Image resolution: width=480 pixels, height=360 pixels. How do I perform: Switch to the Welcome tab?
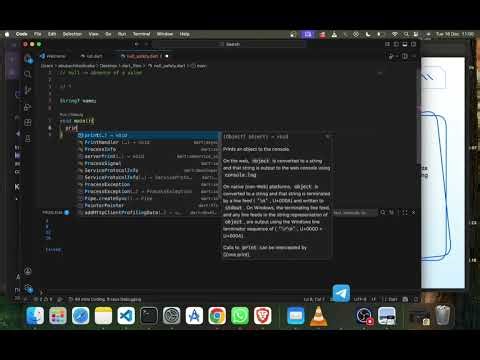point(53,56)
